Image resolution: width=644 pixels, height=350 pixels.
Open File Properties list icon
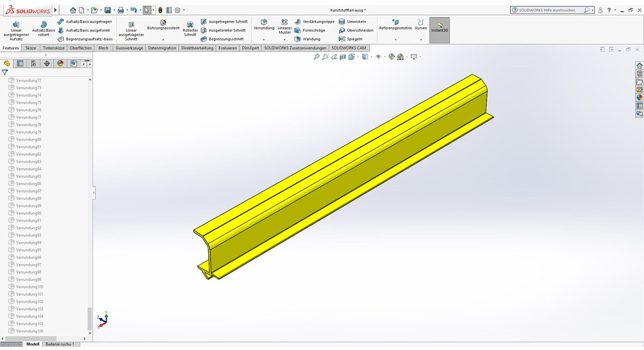tap(169, 10)
